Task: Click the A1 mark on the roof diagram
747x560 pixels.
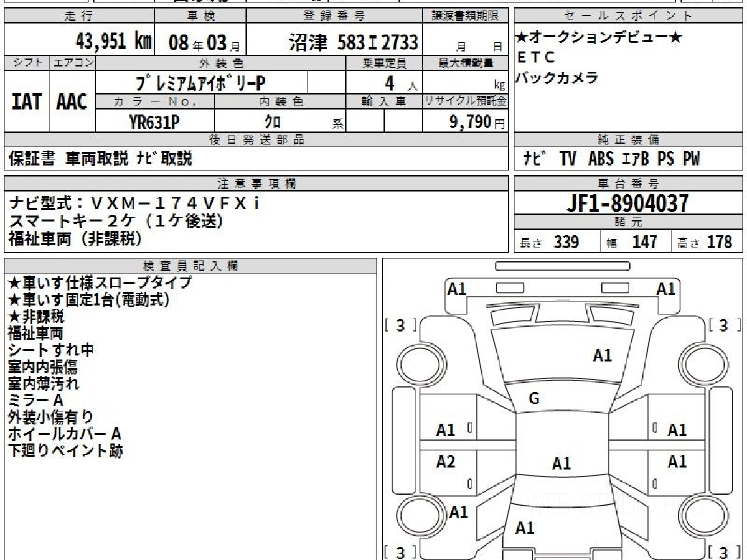Action: pyautogui.click(x=561, y=464)
